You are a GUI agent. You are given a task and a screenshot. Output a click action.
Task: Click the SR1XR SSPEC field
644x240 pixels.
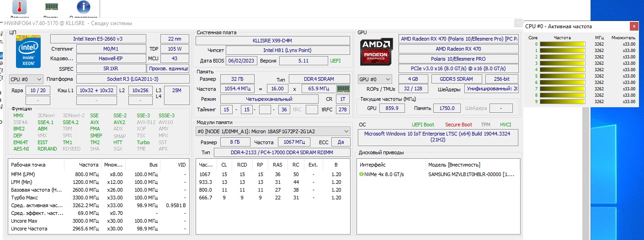pos(111,68)
